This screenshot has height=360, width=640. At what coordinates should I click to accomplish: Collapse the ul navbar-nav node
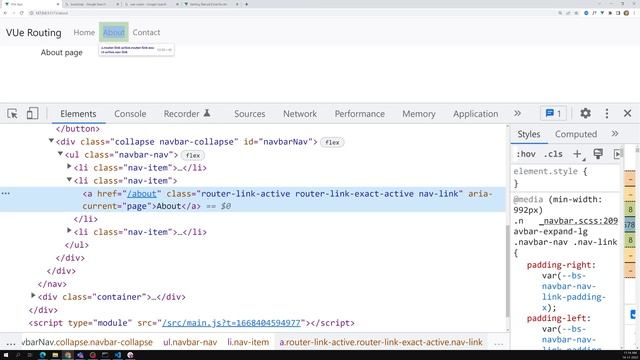pyautogui.click(x=60, y=154)
